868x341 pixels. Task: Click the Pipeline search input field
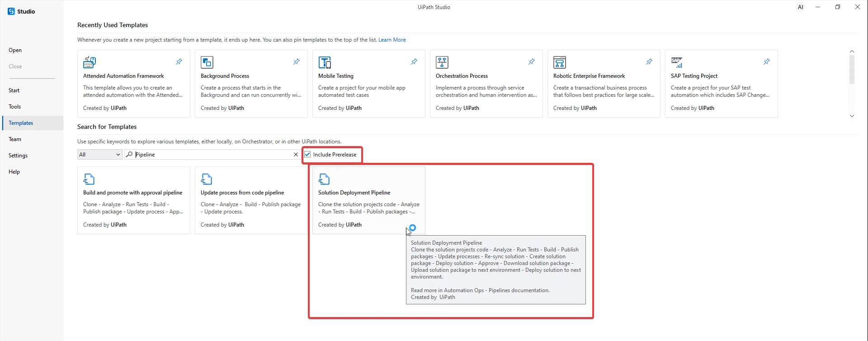(x=212, y=155)
